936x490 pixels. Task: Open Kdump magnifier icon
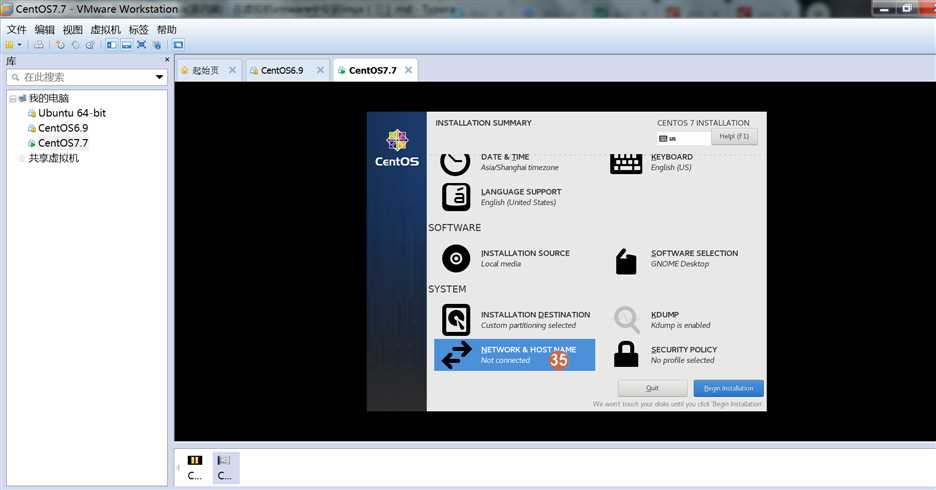626,319
